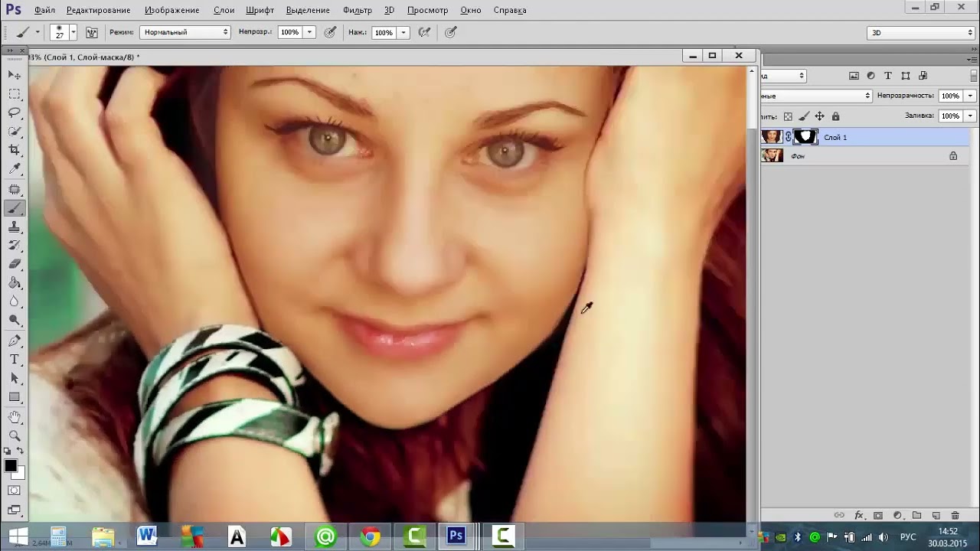Image resolution: width=980 pixels, height=551 pixels.
Task: Filter layers by smart objects
Action: point(923,76)
